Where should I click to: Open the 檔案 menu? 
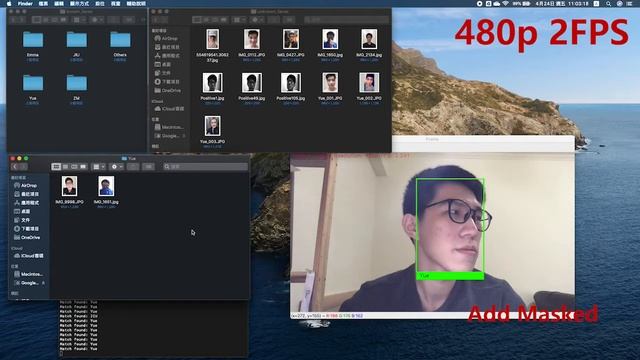[43, 4]
